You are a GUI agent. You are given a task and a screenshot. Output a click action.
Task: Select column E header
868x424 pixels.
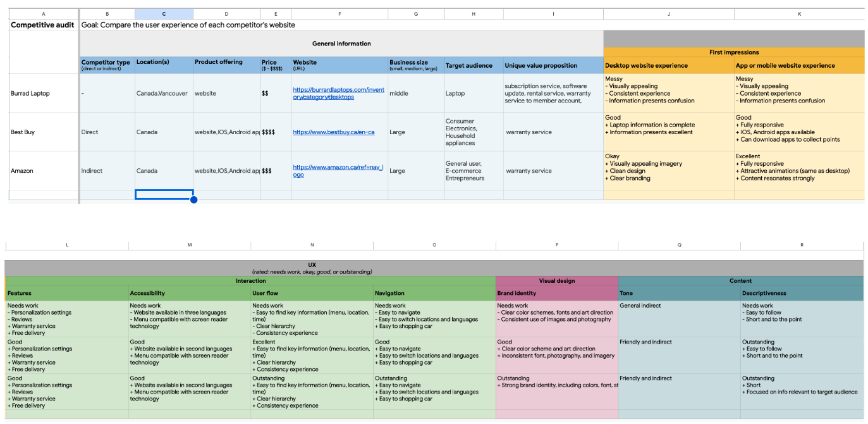tap(276, 13)
